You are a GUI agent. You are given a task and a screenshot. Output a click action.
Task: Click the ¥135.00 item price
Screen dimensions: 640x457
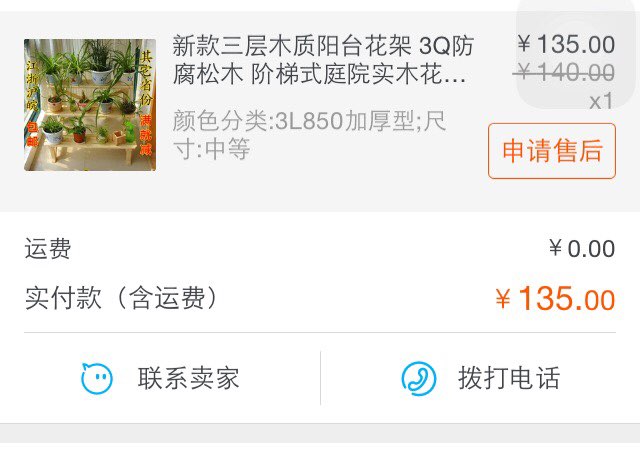566,44
